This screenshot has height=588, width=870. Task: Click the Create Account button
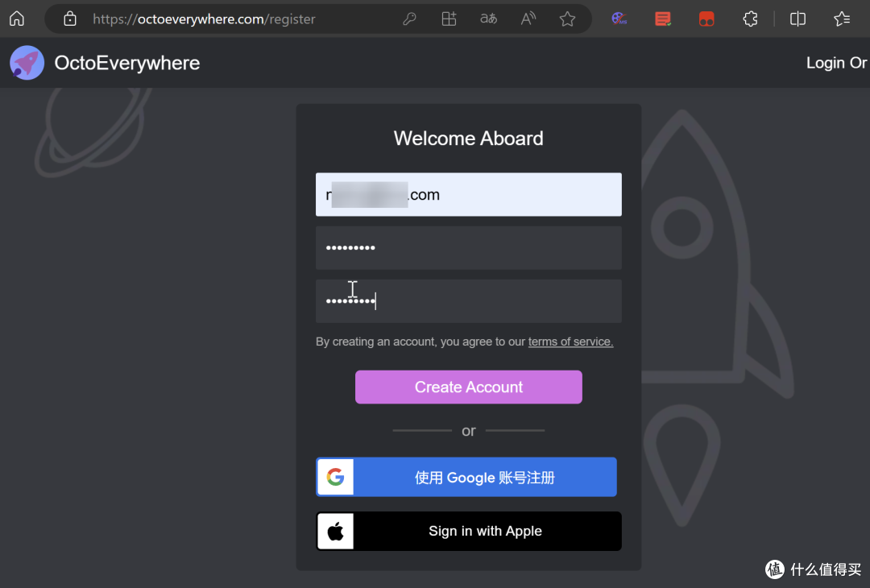click(x=468, y=387)
